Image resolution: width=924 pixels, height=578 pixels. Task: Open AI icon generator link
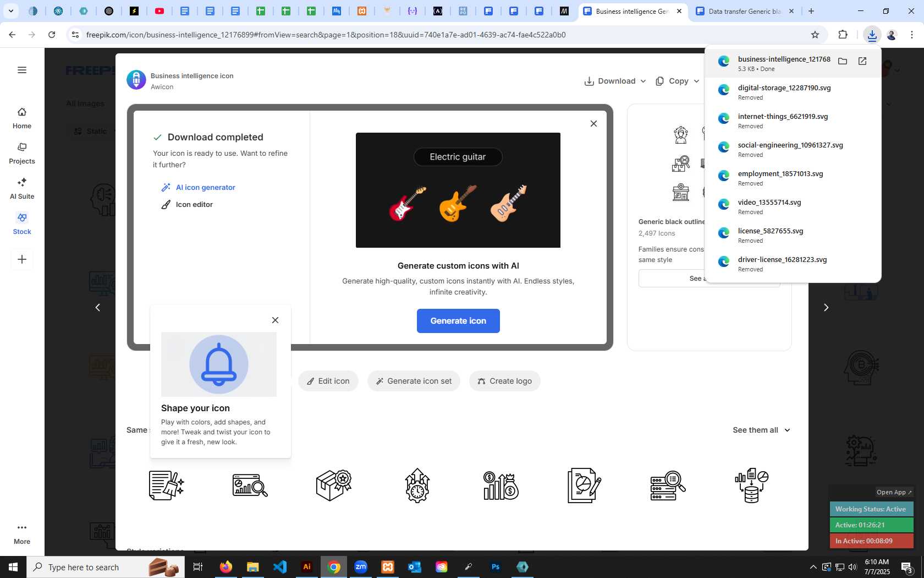pyautogui.click(x=198, y=187)
